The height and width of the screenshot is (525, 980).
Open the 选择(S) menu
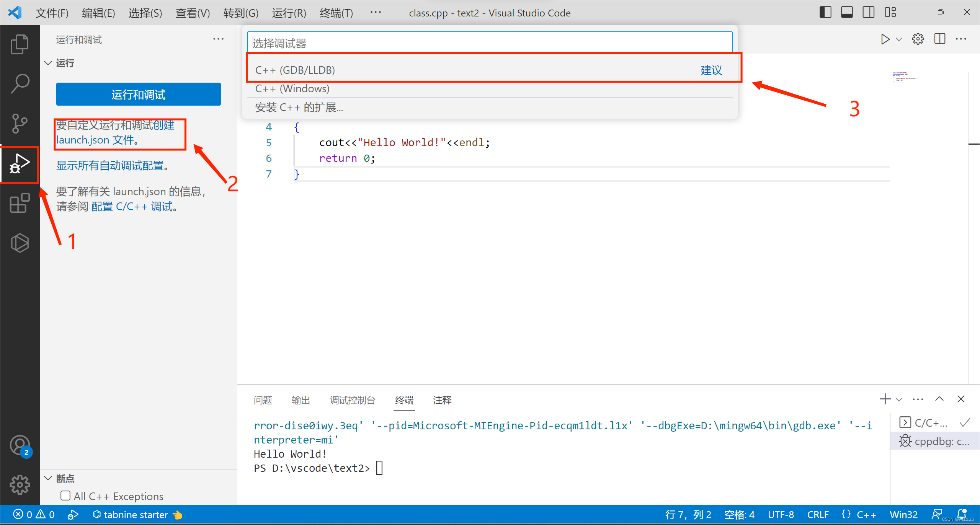[145, 13]
